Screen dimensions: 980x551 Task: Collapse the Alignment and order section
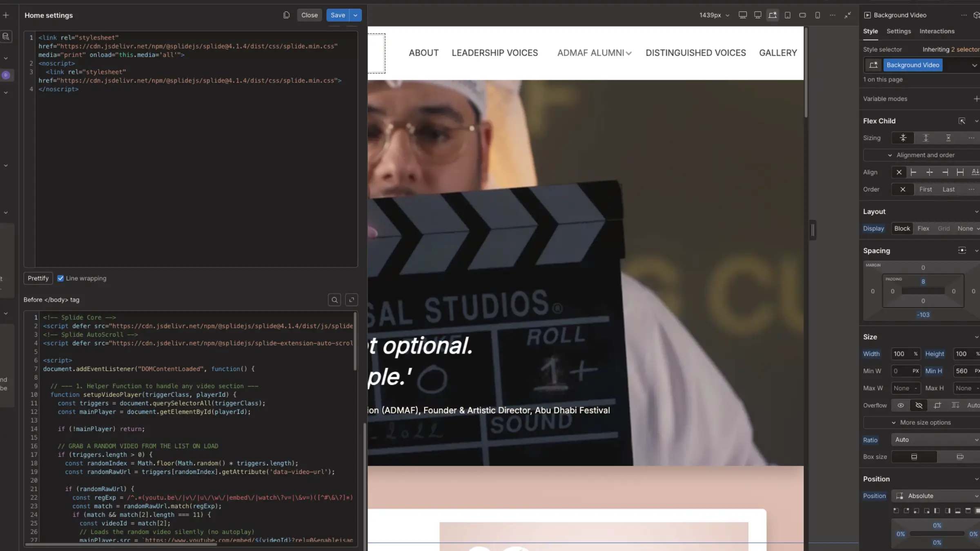pyautogui.click(x=921, y=155)
